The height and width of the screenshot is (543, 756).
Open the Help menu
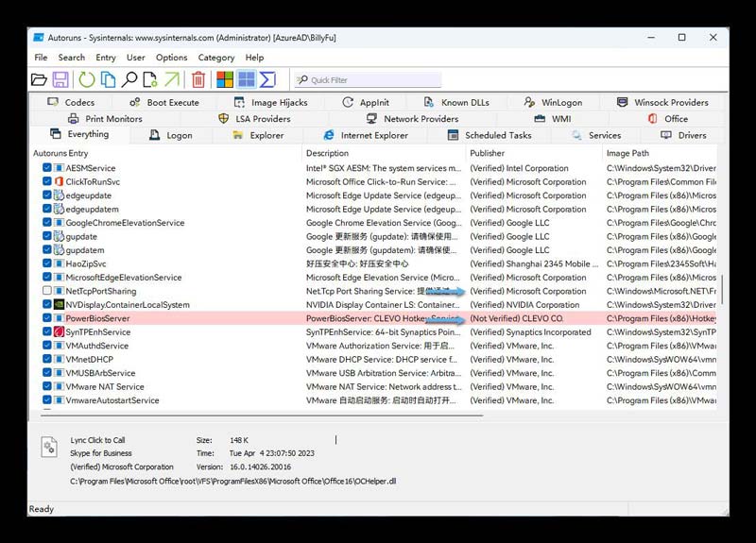point(254,58)
